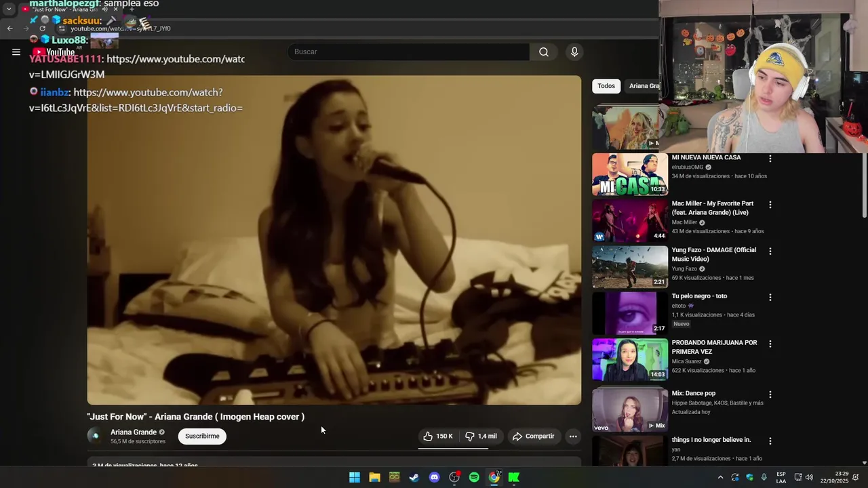The image size is (868, 488).
Task: Expand the tab search chevron
Action: tap(9, 9)
